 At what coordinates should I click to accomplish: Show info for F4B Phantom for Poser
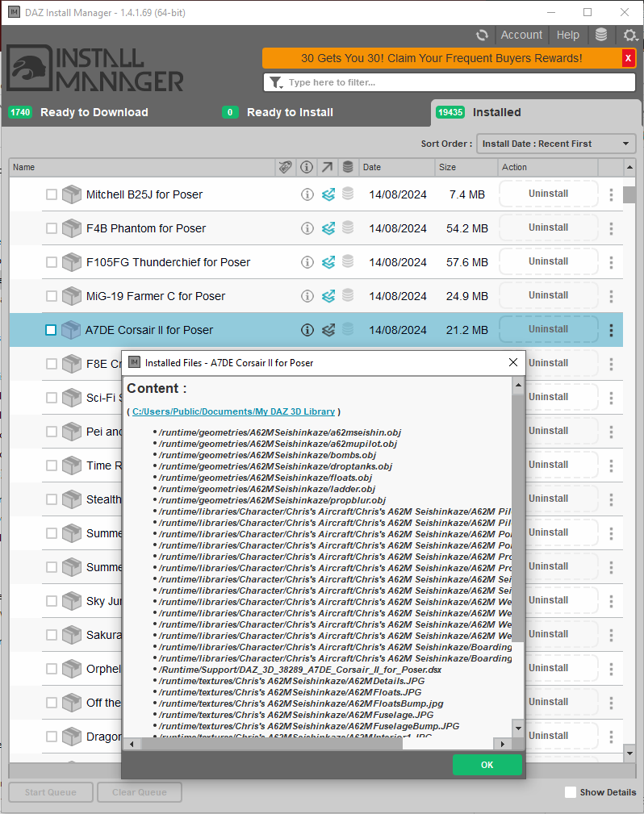[307, 228]
